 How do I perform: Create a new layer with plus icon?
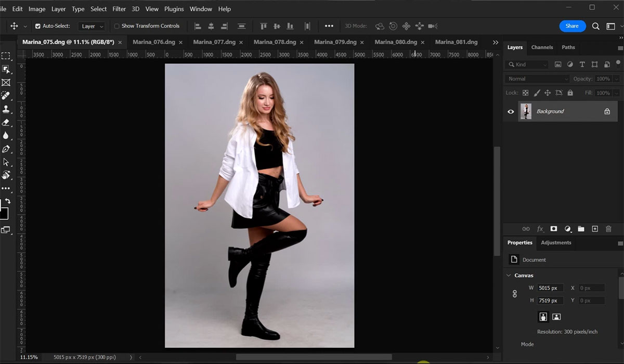(595, 229)
